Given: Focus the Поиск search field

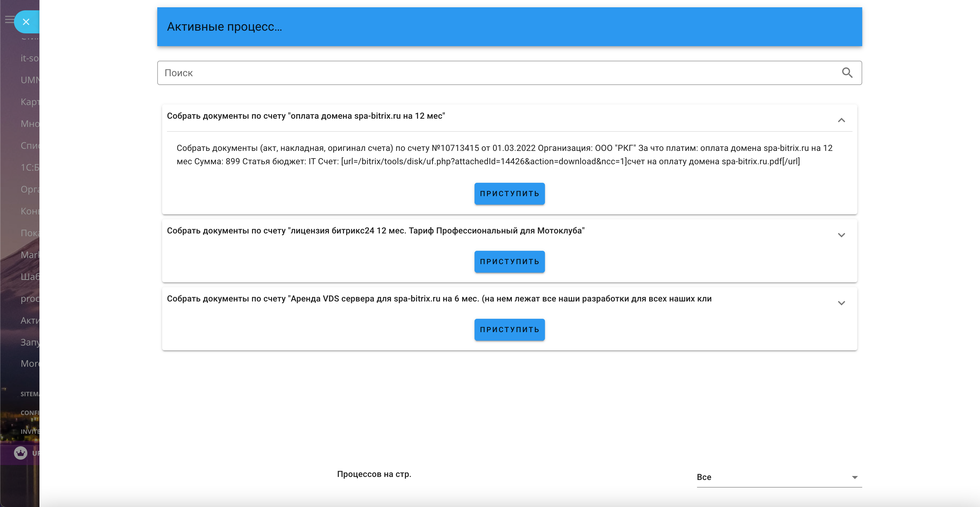Looking at the screenshot, I should click(495, 73).
